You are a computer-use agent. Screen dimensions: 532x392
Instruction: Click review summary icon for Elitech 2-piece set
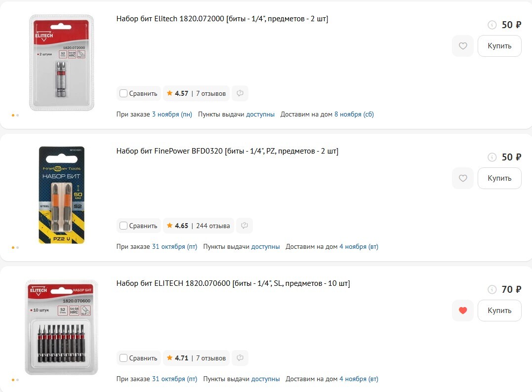click(x=240, y=93)
